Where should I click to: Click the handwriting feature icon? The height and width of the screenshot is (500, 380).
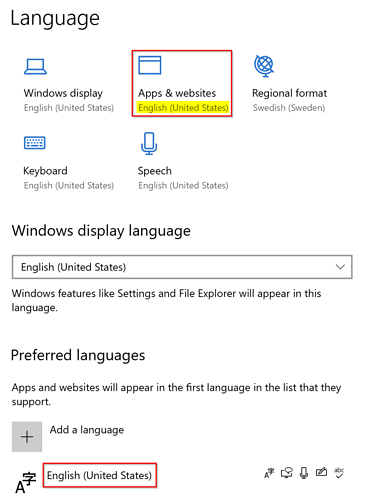(x=321, y=472)
